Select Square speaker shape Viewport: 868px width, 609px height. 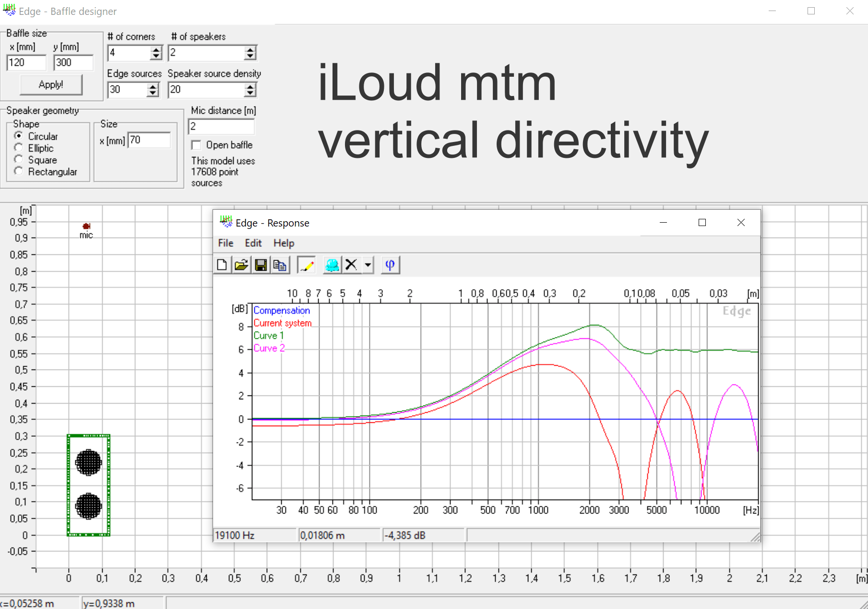point(19,159)
